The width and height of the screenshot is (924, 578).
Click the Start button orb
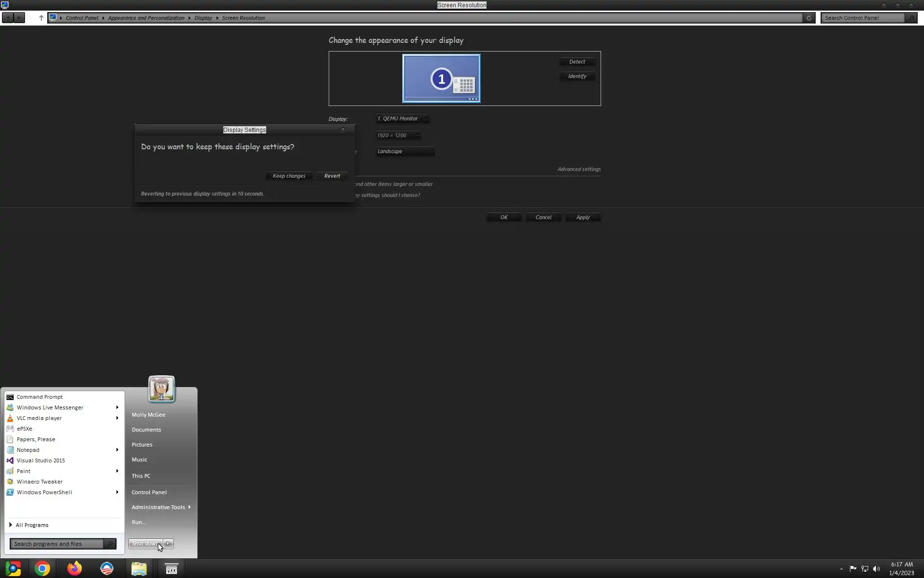13,569
